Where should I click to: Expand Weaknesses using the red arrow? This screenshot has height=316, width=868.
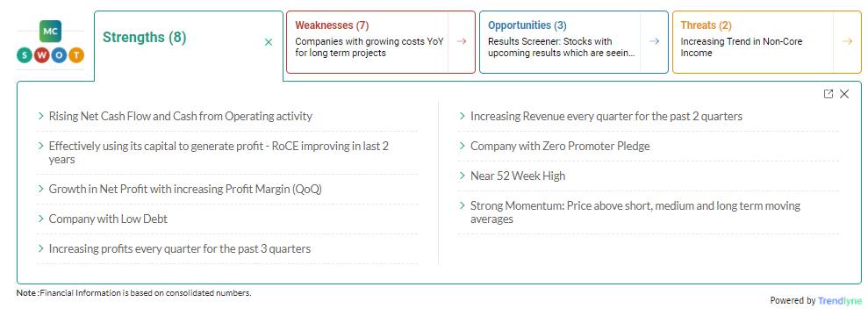[x=462, y=41]
